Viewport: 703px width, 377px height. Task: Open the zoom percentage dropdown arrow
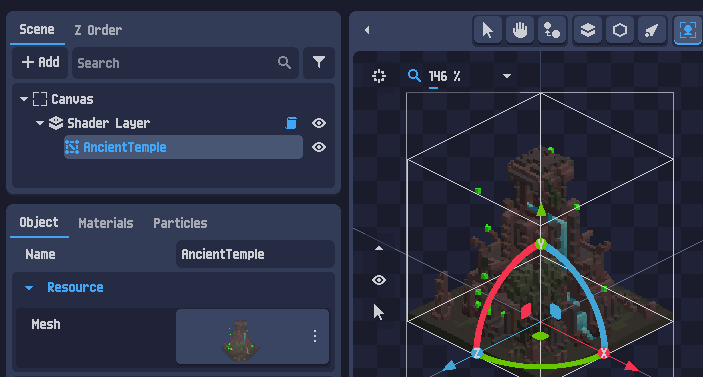(x=507, y=76)
